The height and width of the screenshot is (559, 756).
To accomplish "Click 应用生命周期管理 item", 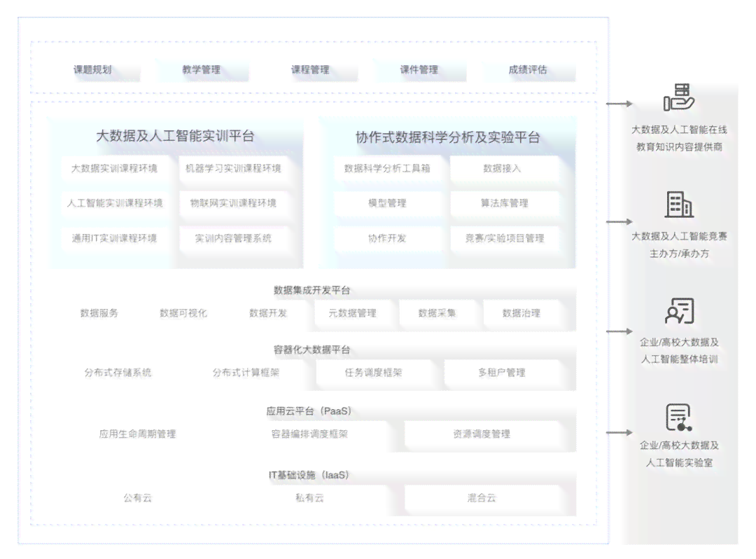I will pos(137,434).
